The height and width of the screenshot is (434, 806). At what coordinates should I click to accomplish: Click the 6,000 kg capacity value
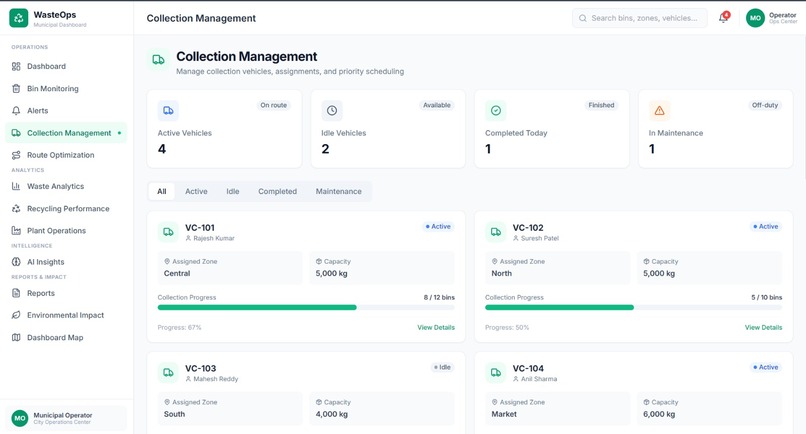(659, 414)
